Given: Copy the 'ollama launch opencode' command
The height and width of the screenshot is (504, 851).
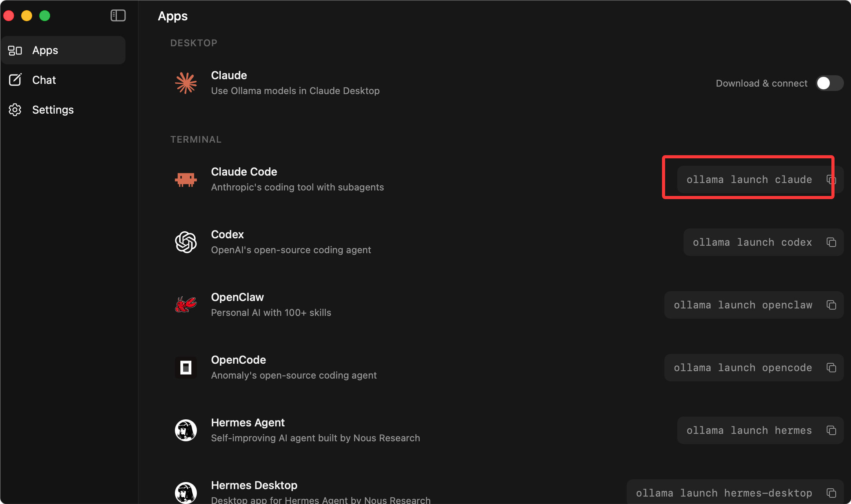Looking at the screenshot, I should coord(831,368).
